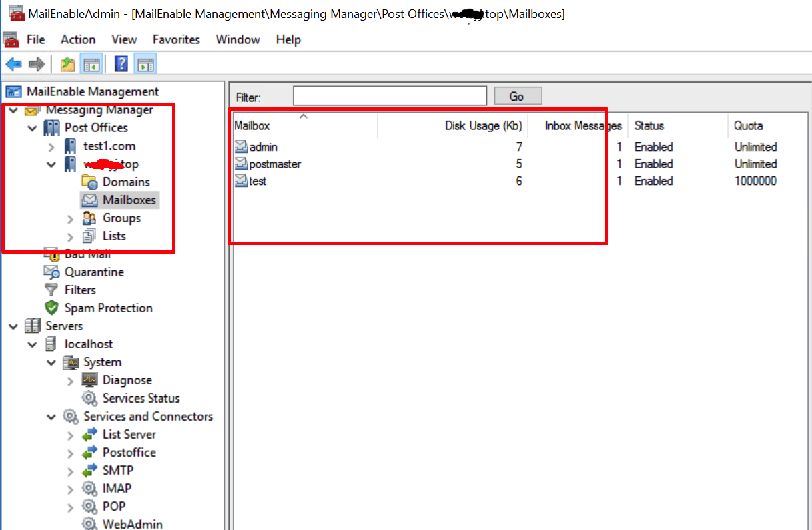Click the Back arrow toolbar icon
812x530 pixels.
click(x=13, y=64)
